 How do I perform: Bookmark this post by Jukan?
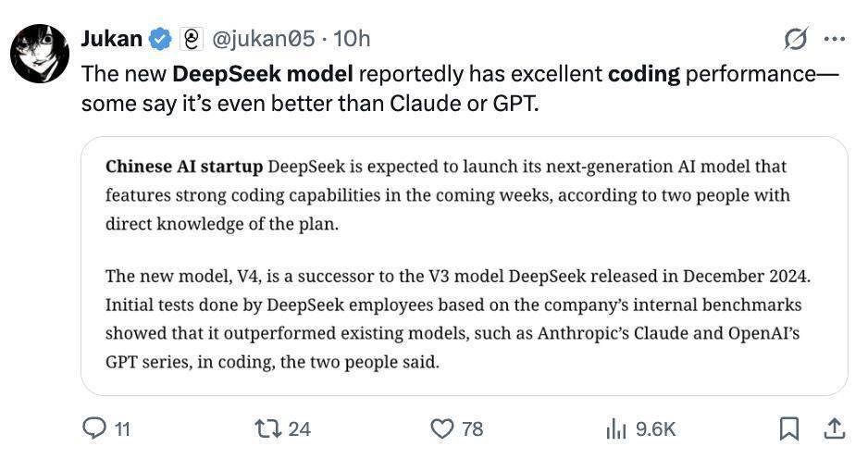tap(788, 428)
